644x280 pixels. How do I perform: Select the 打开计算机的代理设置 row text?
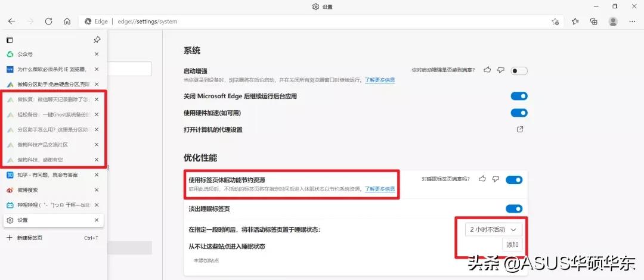pos(213,130)
